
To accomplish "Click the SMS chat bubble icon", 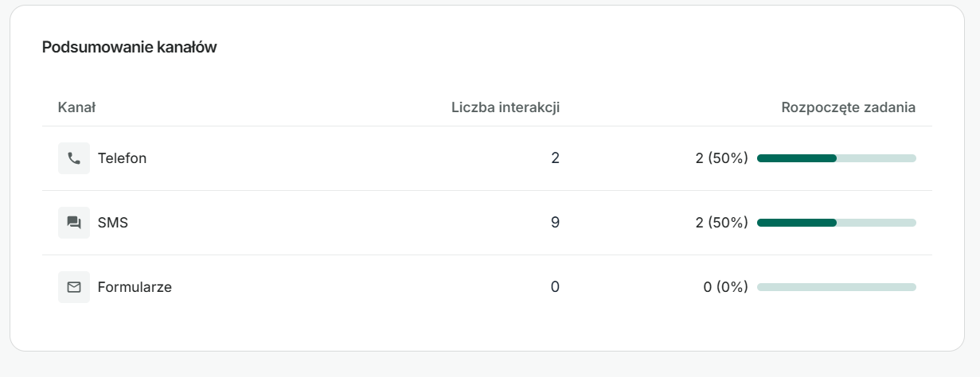I will [x=74, y=223].
